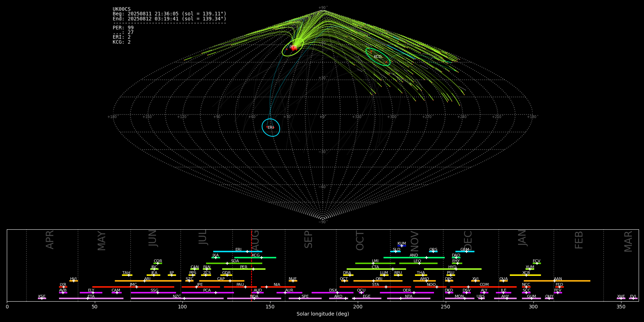
Task: Click the red dashed current-date line
Action: click(x=252, y=265)
